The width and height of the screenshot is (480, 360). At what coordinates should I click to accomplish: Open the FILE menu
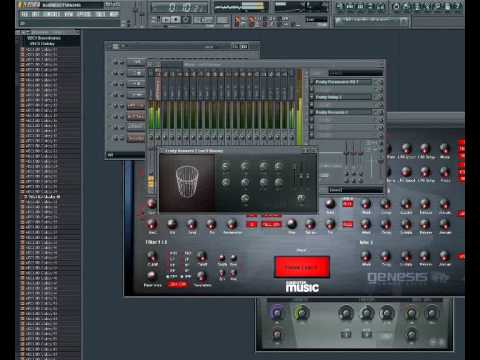click(24, 14)
